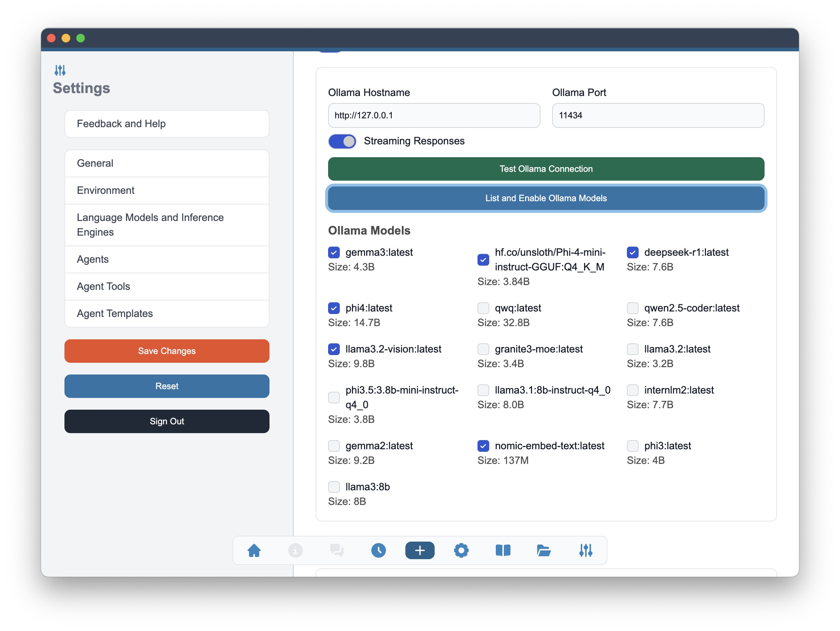Screen dimensions: 840x631
Task: Click List and Enable Ollama Models
Action: click(546, 198)
